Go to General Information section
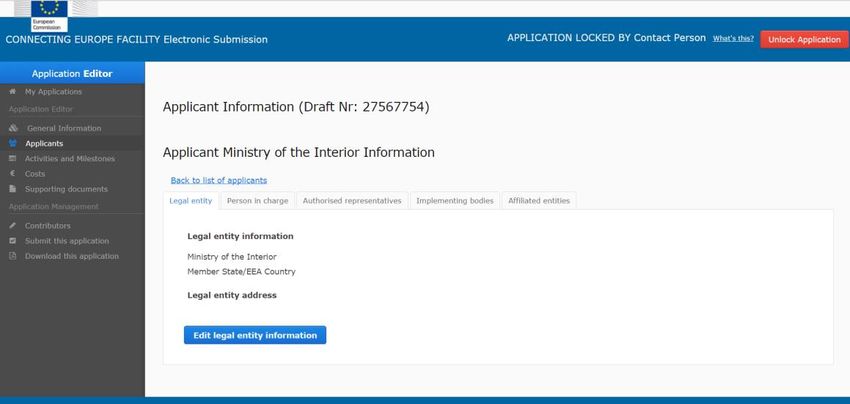Viewport: 850px width, 404px height. 64,129
